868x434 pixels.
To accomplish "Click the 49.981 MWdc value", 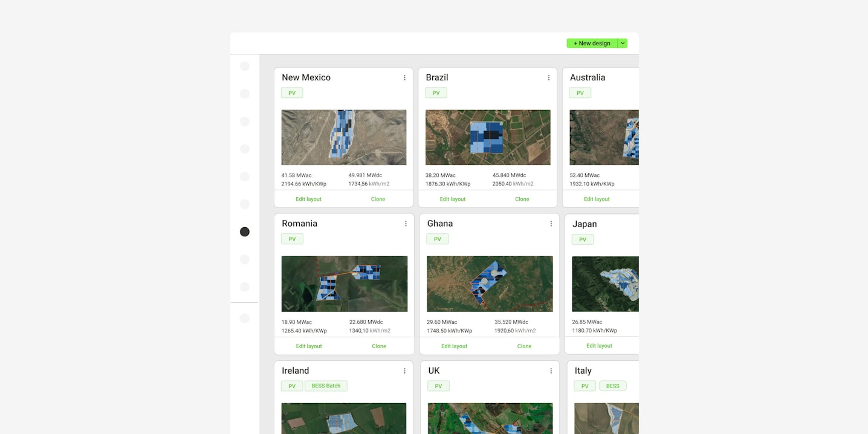I will click(365, 175).
